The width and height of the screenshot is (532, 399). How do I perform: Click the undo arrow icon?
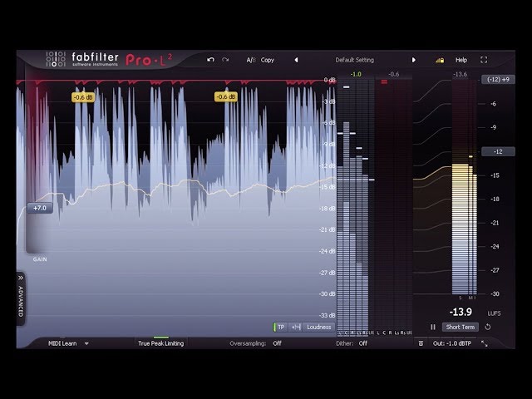click(x=210, y=60)
